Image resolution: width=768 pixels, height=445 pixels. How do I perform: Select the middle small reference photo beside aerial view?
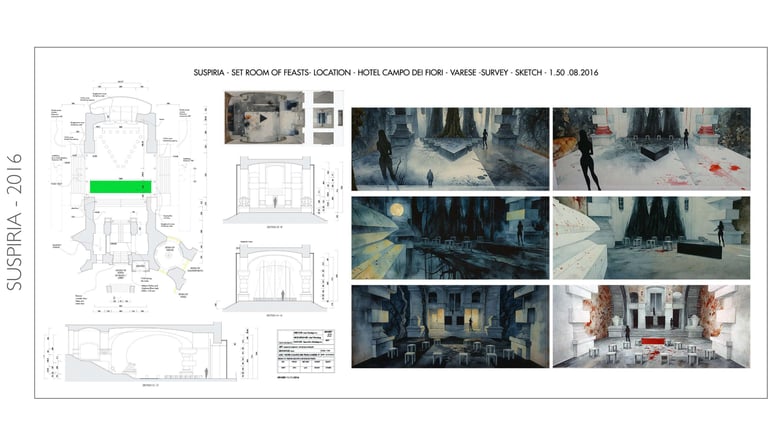pyautogui.click(x=323, y=118)
